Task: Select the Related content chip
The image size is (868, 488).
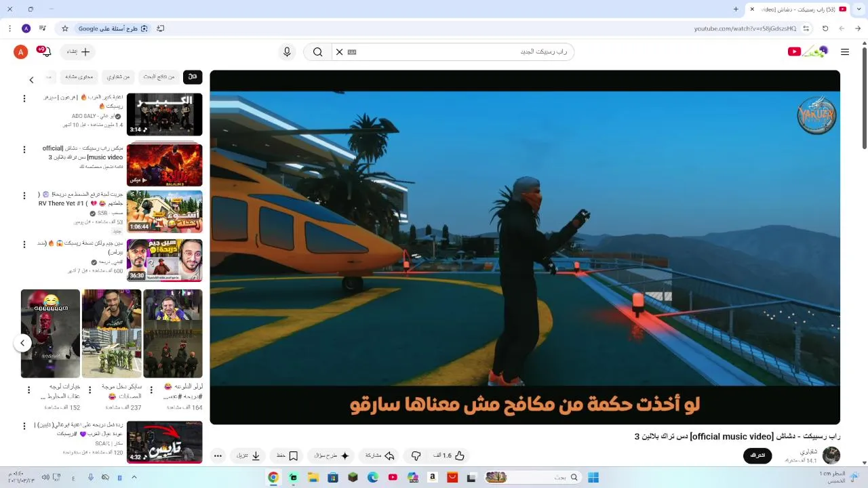Action: click(x=79, y=77)
